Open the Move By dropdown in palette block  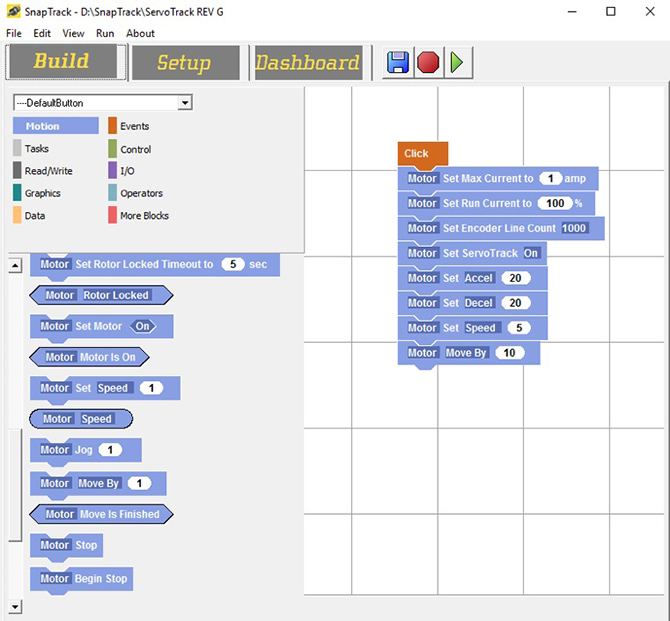(99, 483)
